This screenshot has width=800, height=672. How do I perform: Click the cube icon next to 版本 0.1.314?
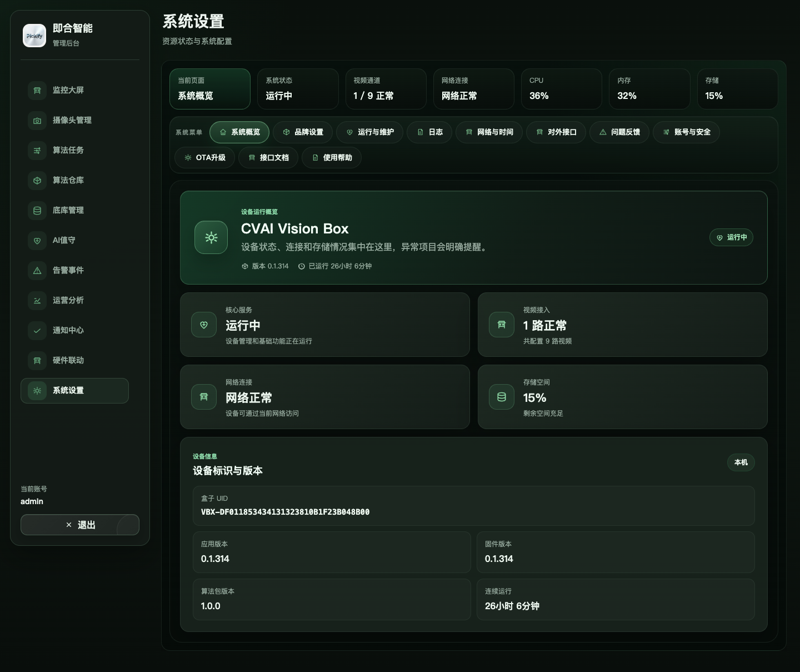click(x=245, y=266)
